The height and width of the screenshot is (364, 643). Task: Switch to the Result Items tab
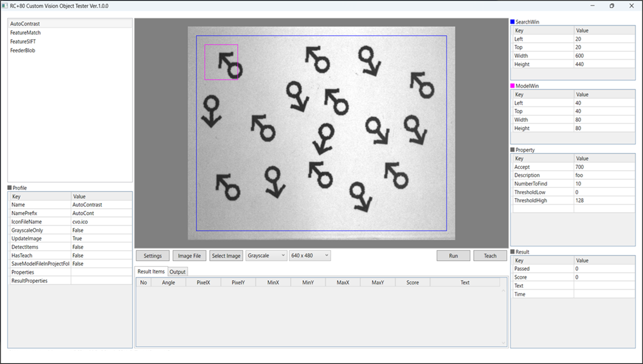(151, 272)
